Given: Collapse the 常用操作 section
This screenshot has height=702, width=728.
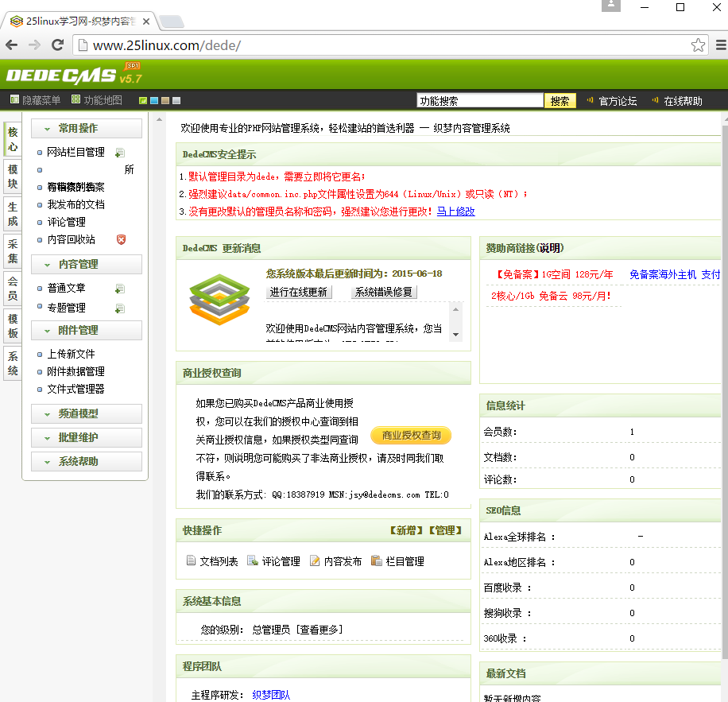Looking at the screenshot, I should click(x=87, y=128).
